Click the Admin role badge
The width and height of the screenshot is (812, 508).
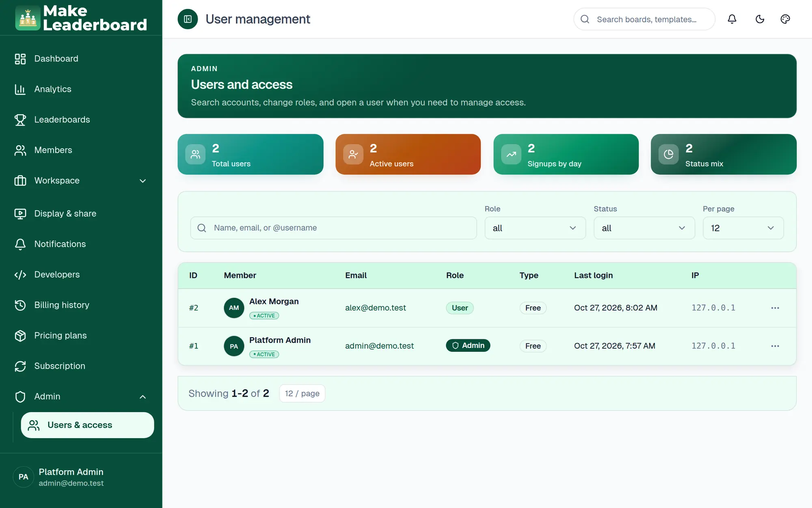click(x=468, y=345)
